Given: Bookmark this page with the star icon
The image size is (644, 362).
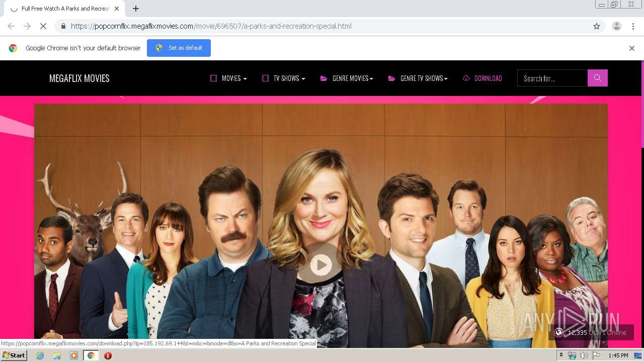Looking at the screenshot, I should 597,26.
